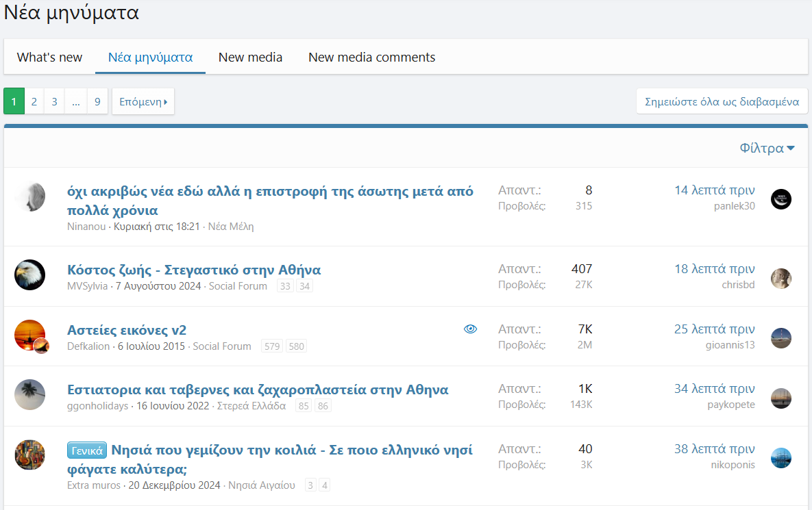The width and height of the screenshot is (812, 510).
Task: Select the Γενικά prefix label
Action: click(x=87, y=450)
